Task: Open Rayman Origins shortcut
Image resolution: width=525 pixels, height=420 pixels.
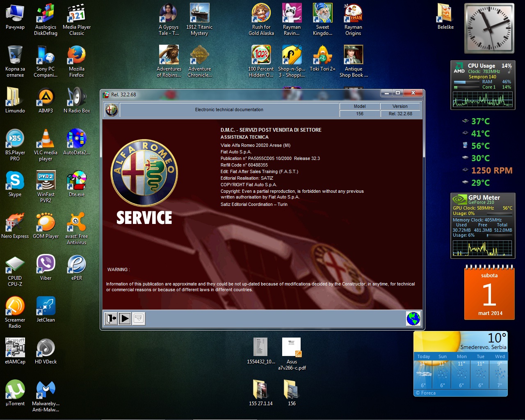Action: click(353, 20)
